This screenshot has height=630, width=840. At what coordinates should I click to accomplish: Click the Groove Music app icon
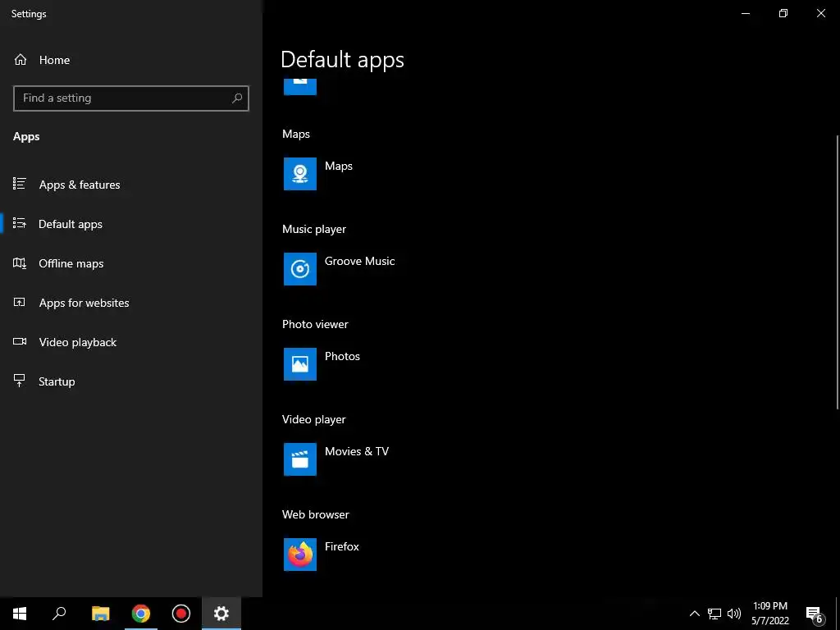point(300,269)
